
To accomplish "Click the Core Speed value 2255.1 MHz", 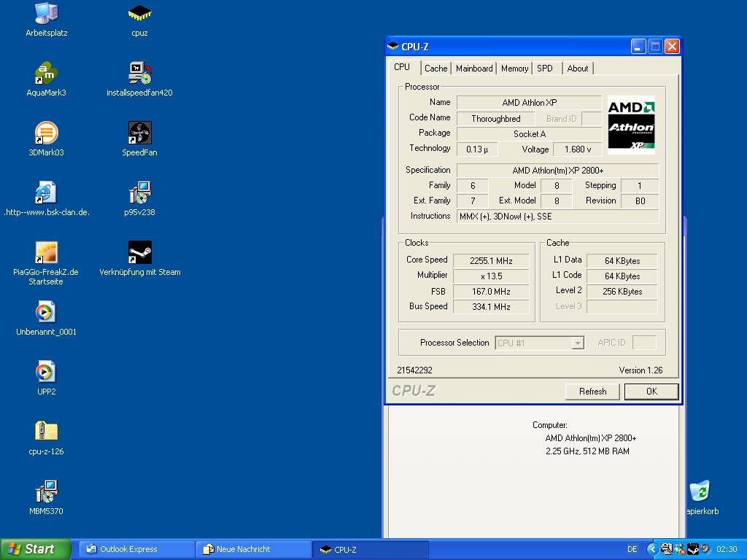I will click(x=491, y=261).
